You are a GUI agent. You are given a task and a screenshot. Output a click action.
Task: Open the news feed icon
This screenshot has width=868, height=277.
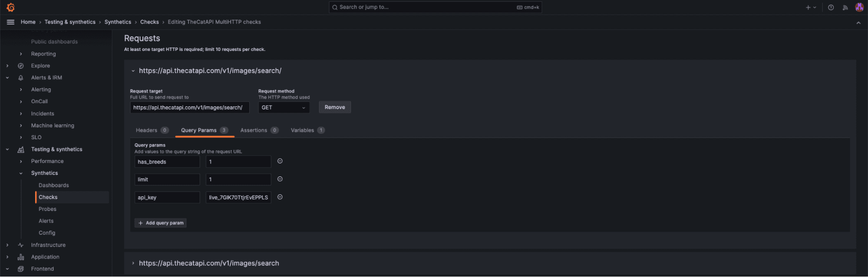point(845,7)
